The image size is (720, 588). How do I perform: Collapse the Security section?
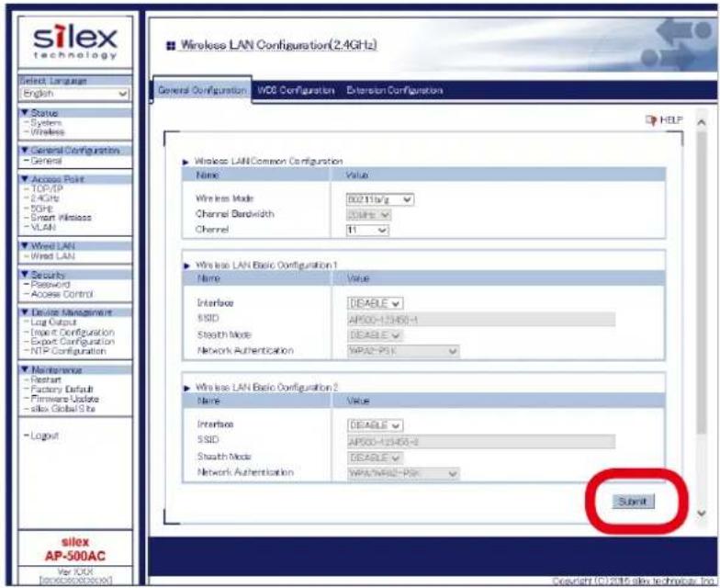pyautogui.click(x=75, y=275)
